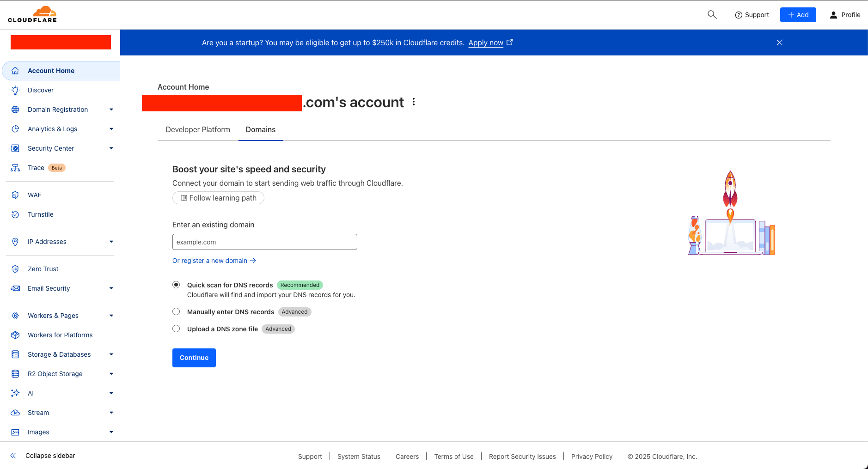Image resolution: width=868 pixels, height=469 pixels.
Task: Expand Security Center submenu arrow
Action: (111, 148)
